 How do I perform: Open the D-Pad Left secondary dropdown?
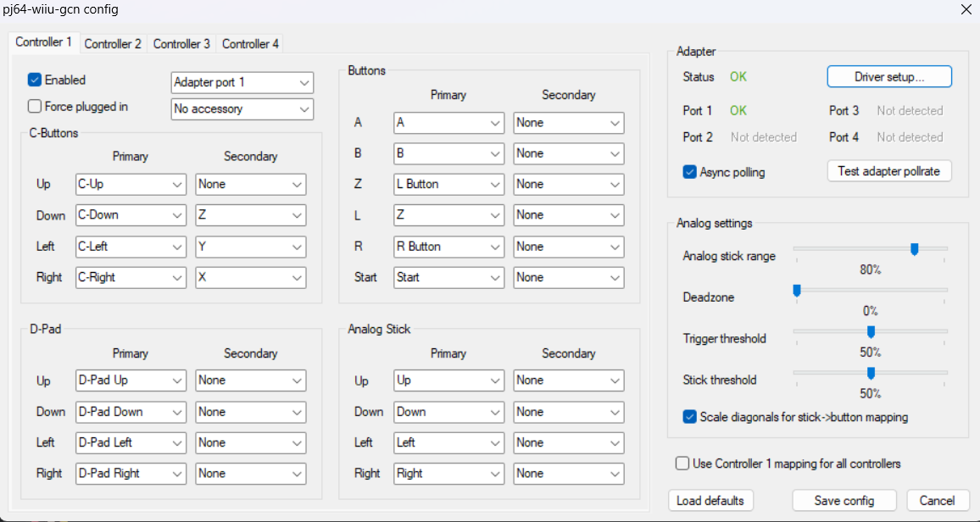click(251, 442)
